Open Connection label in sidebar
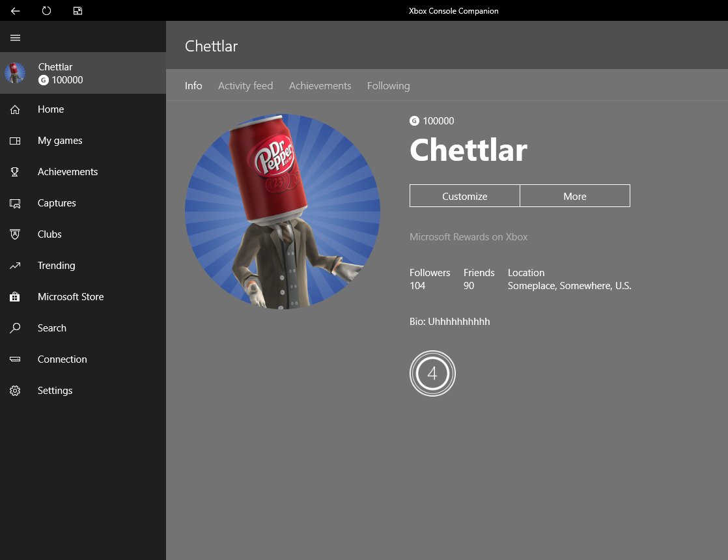Image resolution: width=728 pixels, height=560 pixels. [x=63, y=359]
